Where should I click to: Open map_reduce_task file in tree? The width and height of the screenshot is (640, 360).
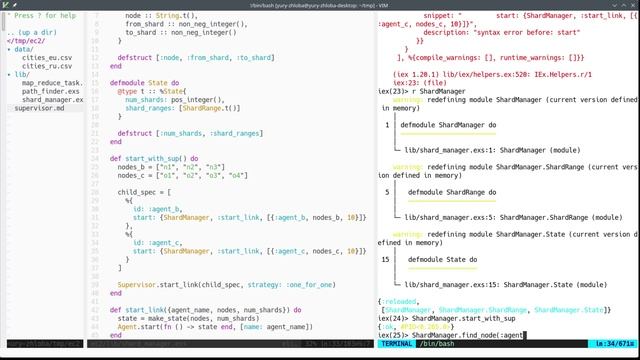[x=52, y=83]
